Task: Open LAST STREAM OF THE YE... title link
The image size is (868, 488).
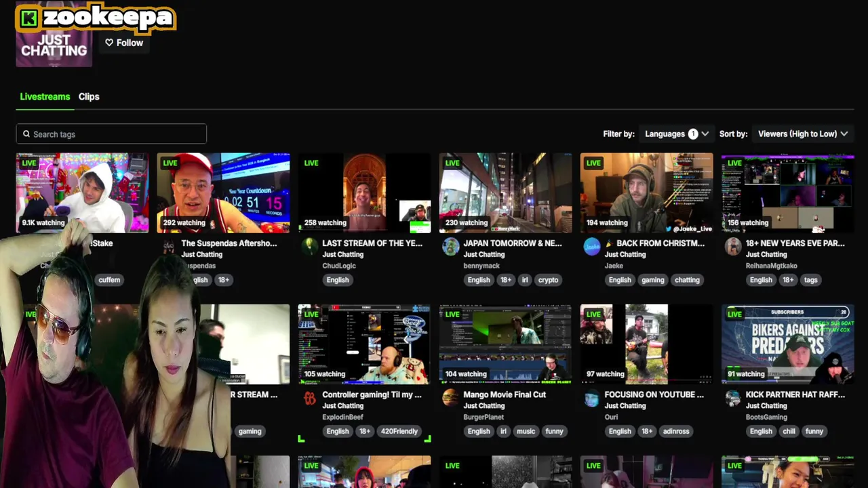Action: pos(372,243)
